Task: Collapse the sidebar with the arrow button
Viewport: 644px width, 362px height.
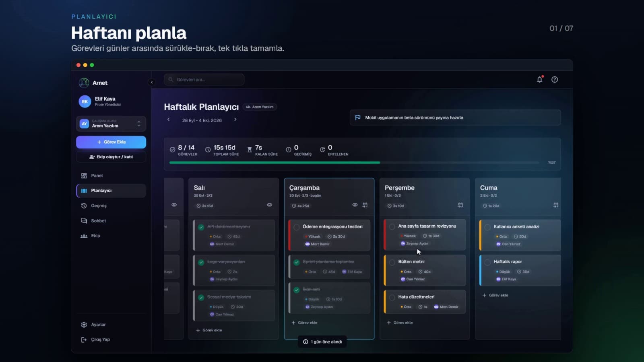Action: pyautogui.click(x=152, y=82)
